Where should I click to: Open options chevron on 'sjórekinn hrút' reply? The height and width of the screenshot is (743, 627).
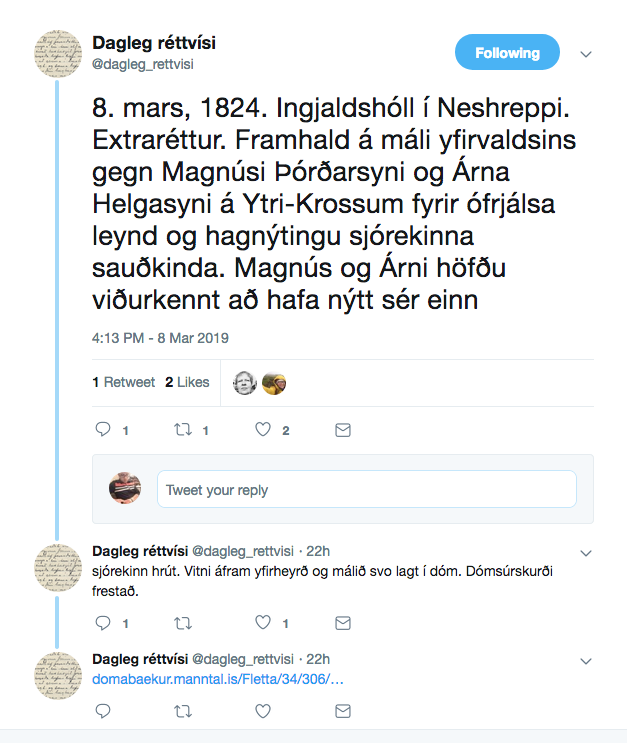pyautogui.click(x=587, y=552)
